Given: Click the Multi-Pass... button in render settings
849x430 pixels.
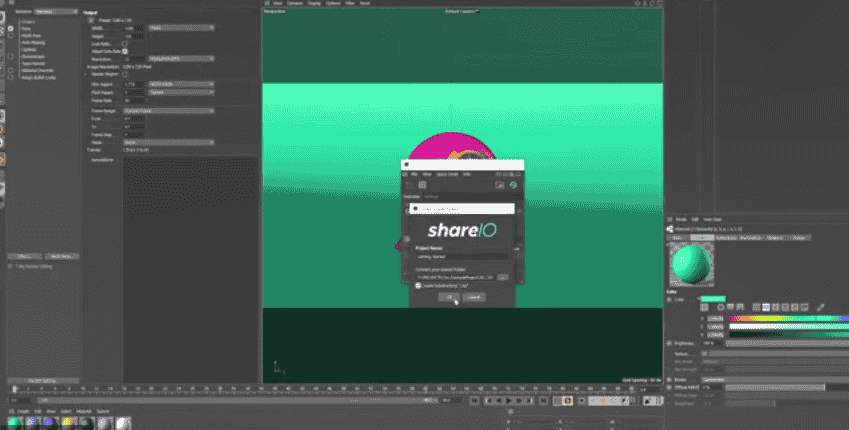Looking at the screenshot, I should coord(62,256).
